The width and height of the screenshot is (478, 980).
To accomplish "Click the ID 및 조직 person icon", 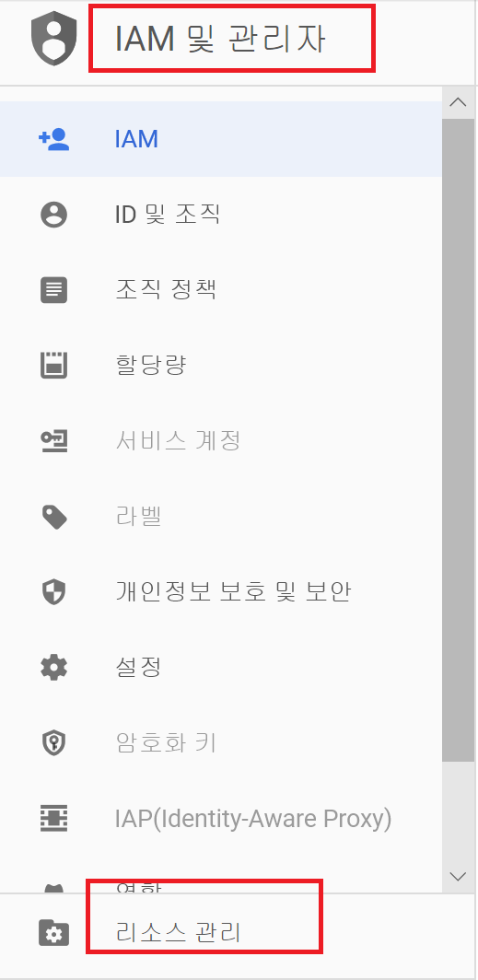I will click(53, 215).
